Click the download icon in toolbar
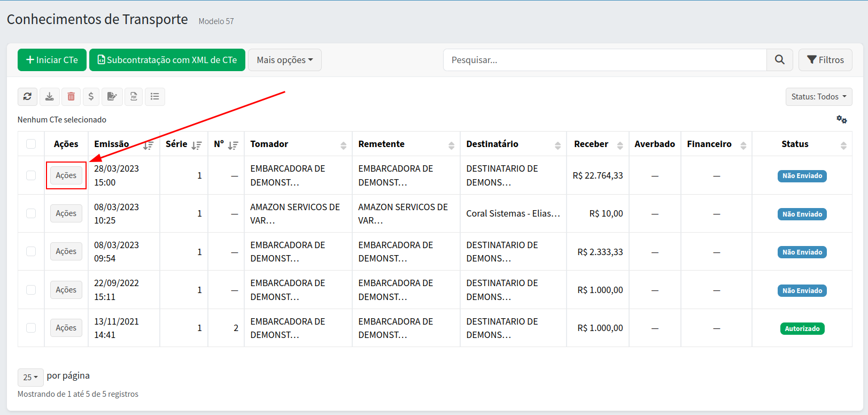The width and height of the screenshot is (868, 415). pyautogui.click(x=49, y=97)
